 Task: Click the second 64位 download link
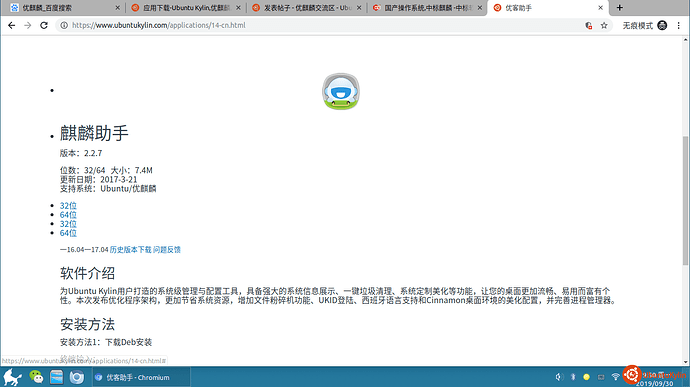point(68,233)
